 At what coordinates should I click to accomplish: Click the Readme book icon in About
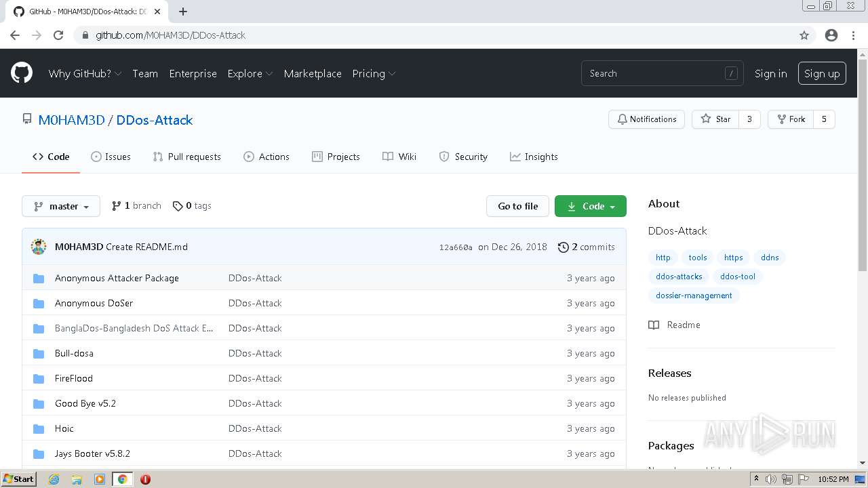(654, 325)
